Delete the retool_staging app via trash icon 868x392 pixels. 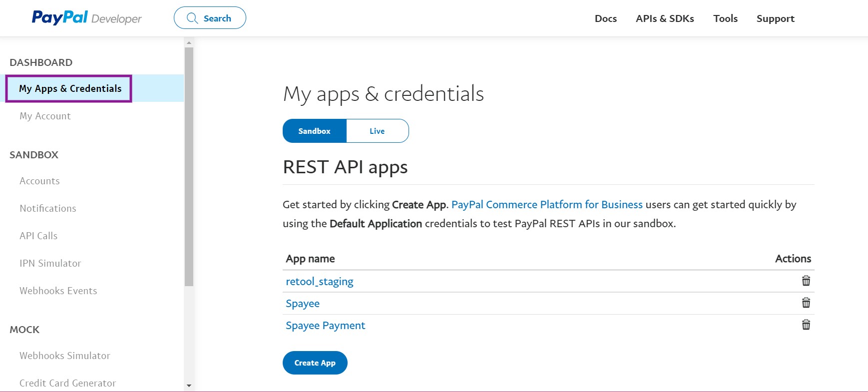click(x=806, y=281)
